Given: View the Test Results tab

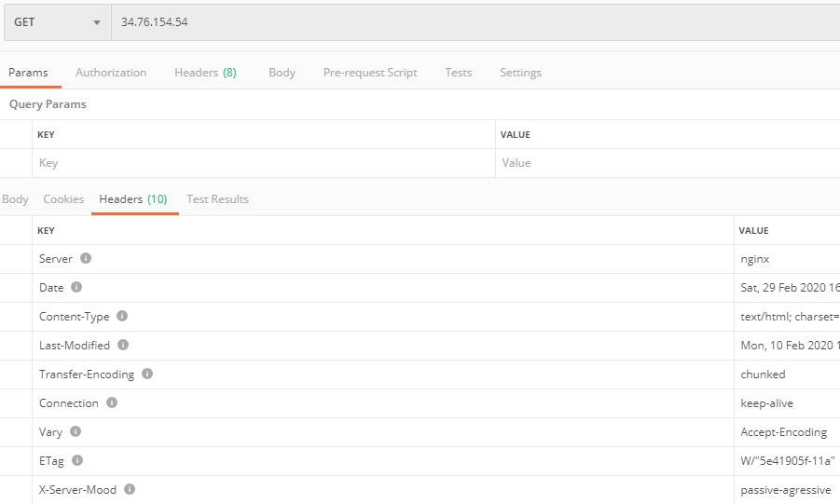Looking at the screenshot, I should tap(217, 199).
